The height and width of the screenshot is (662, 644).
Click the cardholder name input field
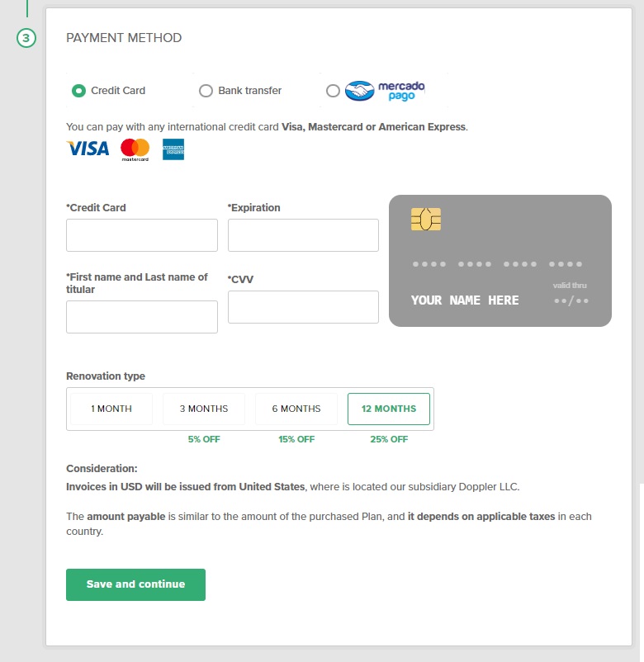pyautogui.click(x=142, y=317)
